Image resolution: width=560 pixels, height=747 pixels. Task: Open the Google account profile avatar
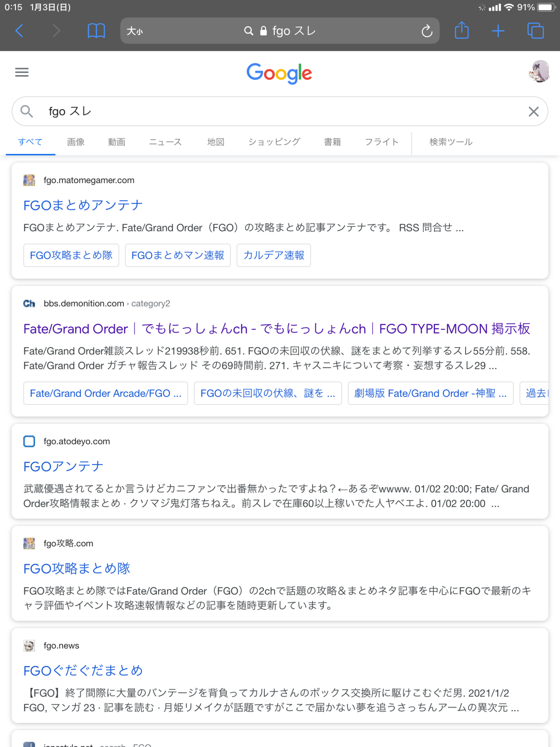coord(539,71)
